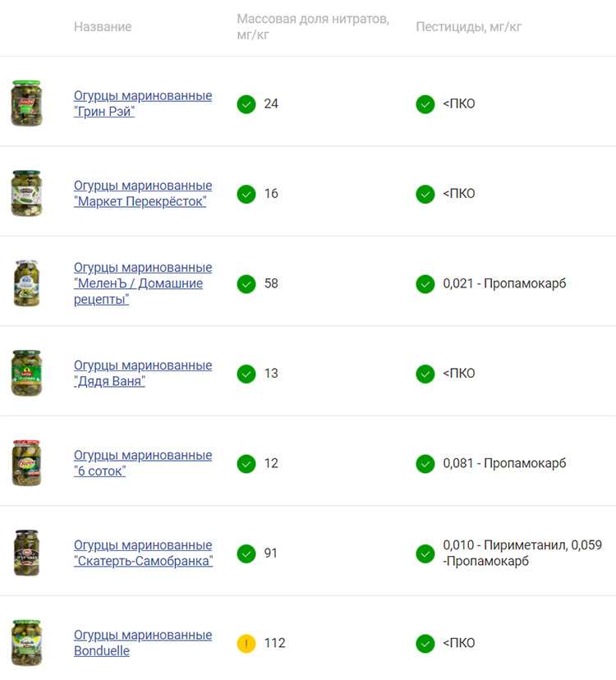616x680 pixels.
Task: Click the green check icon beside nitrates 24
Action: pos(246,104)
